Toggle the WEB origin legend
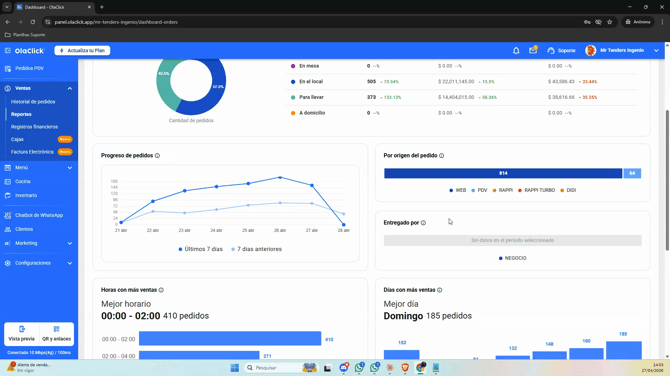This screenshot has width=670, height=376. (x=458, y=190)
